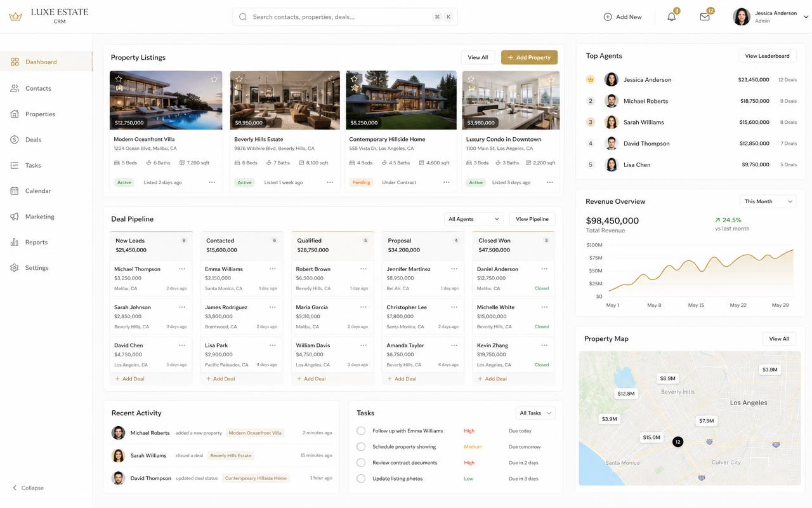Click the $8.9M price marker on the map
The width and height of the screenshot is (812, 508).
(668, 378)
